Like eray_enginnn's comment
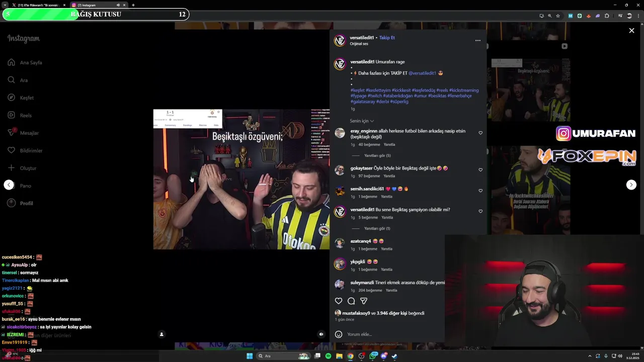Viewport: 644px width, 362px height. coord(480,133)
